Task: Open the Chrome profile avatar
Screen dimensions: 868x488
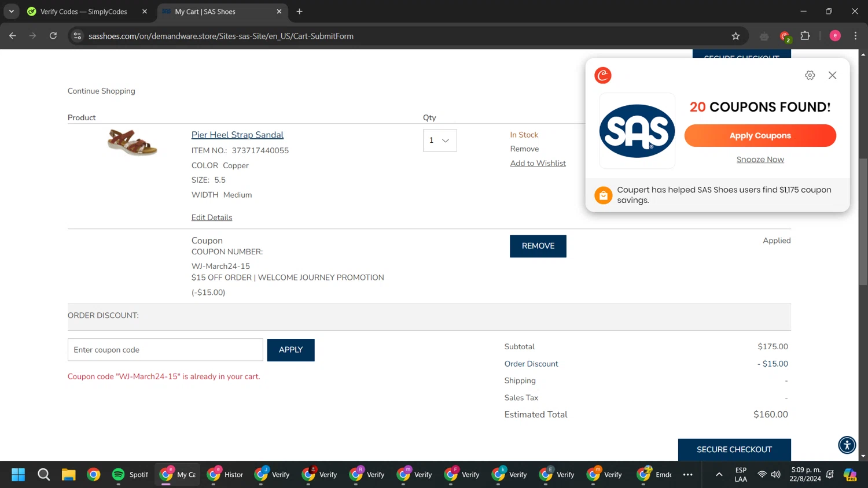Action: tap(835, 36)
